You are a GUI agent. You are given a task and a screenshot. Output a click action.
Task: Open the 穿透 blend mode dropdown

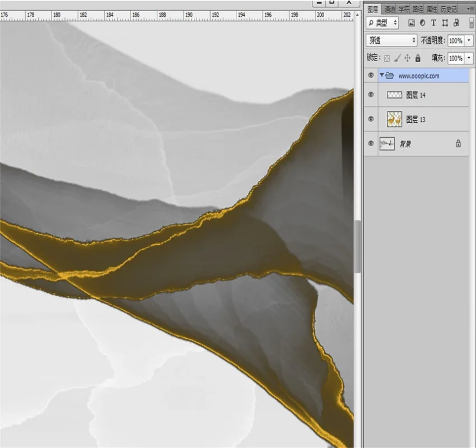(x=391, y=40)
